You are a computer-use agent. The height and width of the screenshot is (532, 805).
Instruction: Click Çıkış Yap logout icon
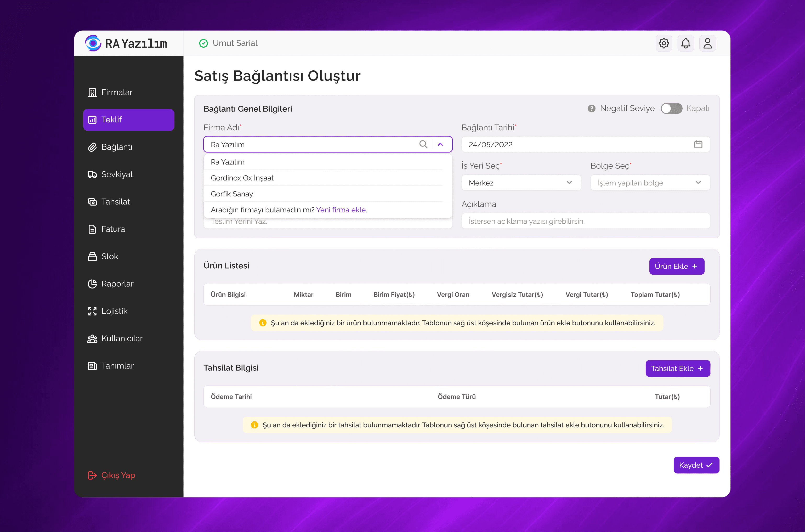click(x=92, y=475)
